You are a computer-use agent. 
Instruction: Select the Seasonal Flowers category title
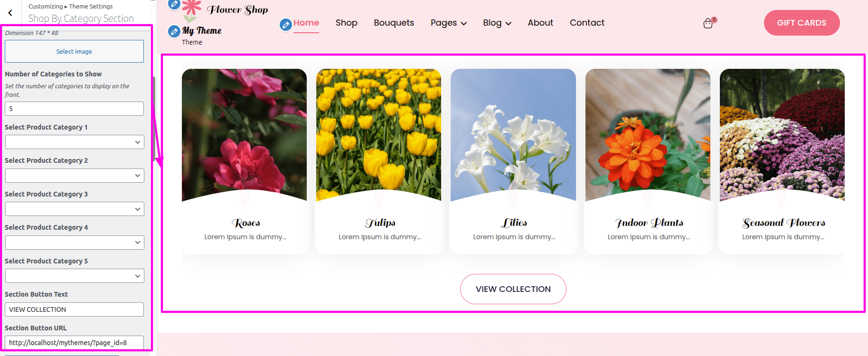point(783,223)
